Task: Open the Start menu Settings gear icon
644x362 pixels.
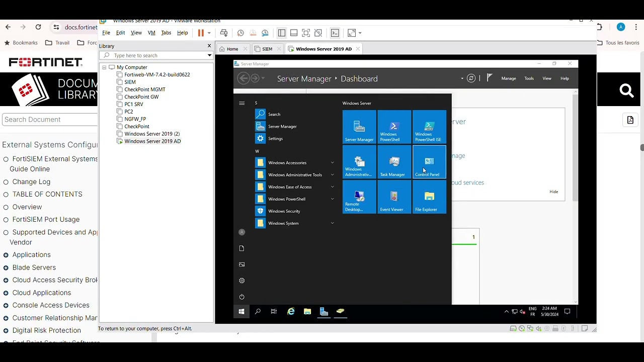Action: [242, 281]
